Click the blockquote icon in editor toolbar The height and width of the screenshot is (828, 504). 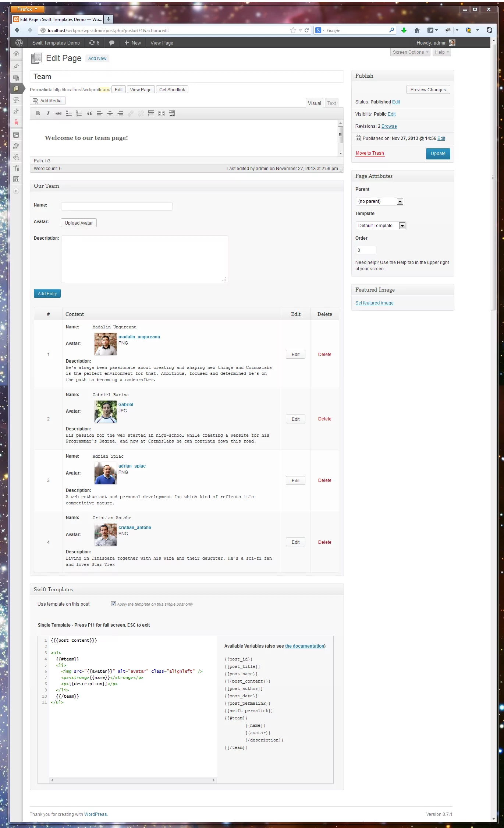pyautogui.click(x=89, y=113)
